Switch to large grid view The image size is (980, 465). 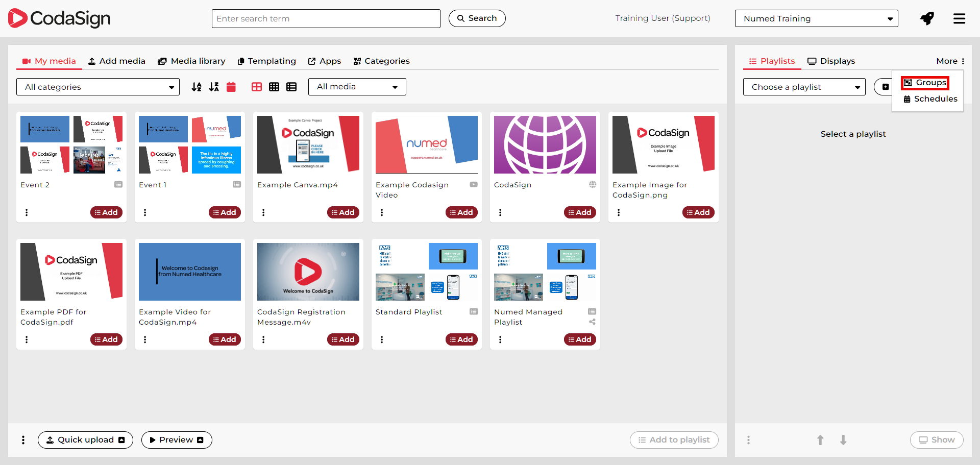[257, 87]
